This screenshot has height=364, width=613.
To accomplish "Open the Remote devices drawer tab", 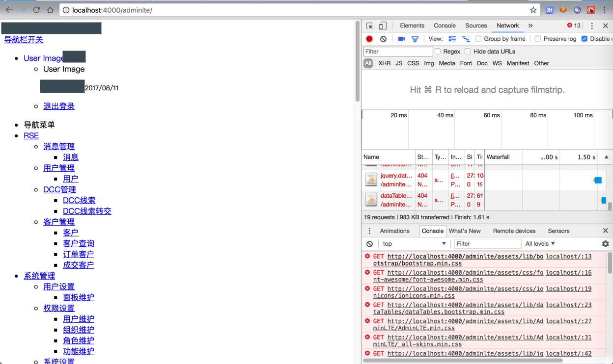I will tap(514, 231).
